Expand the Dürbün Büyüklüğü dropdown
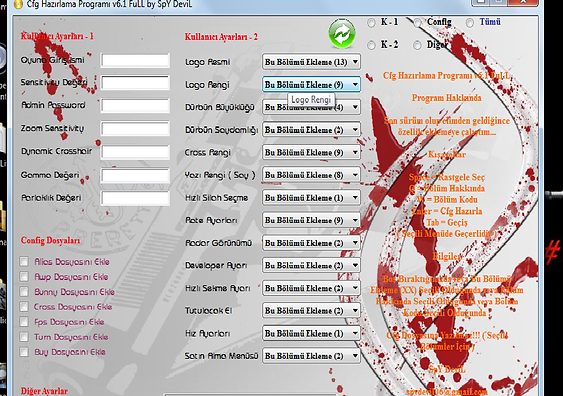This screenshot has width=563, height=396. point(311,107)
